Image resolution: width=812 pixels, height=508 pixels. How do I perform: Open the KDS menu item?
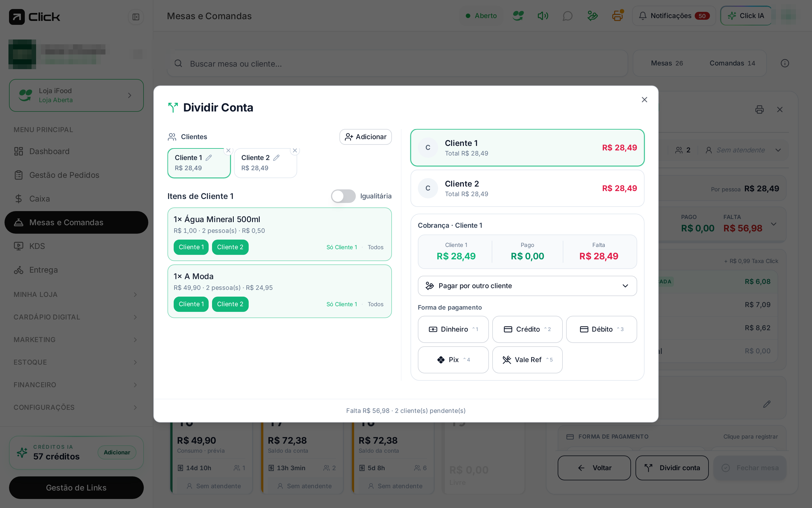point(76,246)
